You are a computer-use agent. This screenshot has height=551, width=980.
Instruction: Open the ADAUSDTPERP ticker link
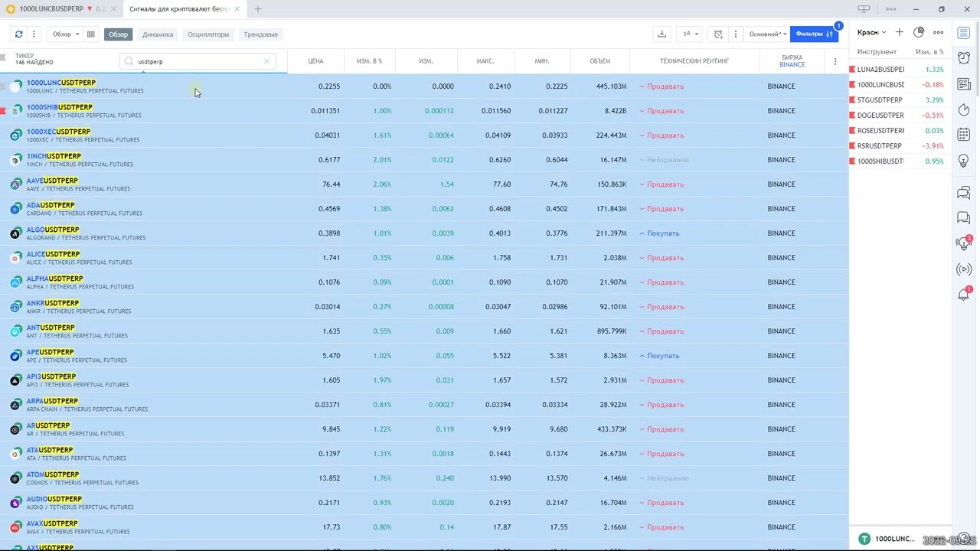(51, 205)
